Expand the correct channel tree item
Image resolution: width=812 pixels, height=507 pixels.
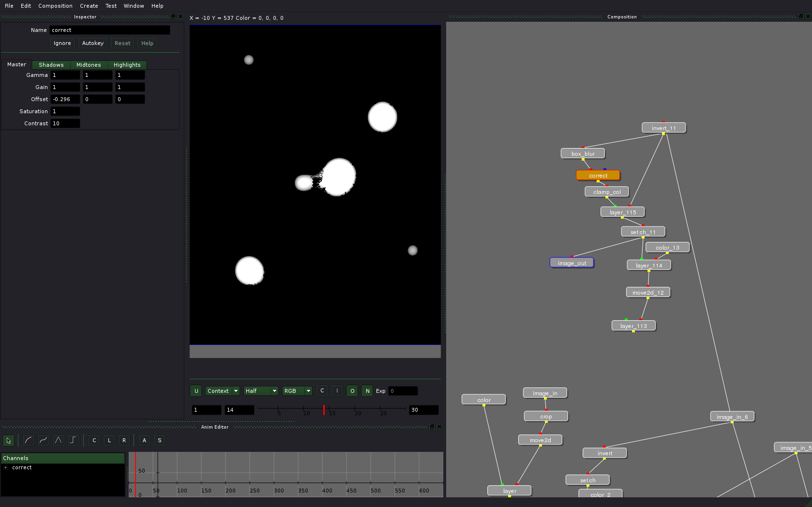(5, 467)
